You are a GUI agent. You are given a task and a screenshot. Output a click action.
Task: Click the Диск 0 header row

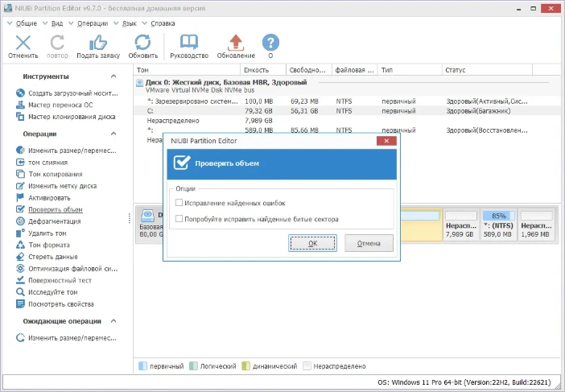tap(348, 86)
